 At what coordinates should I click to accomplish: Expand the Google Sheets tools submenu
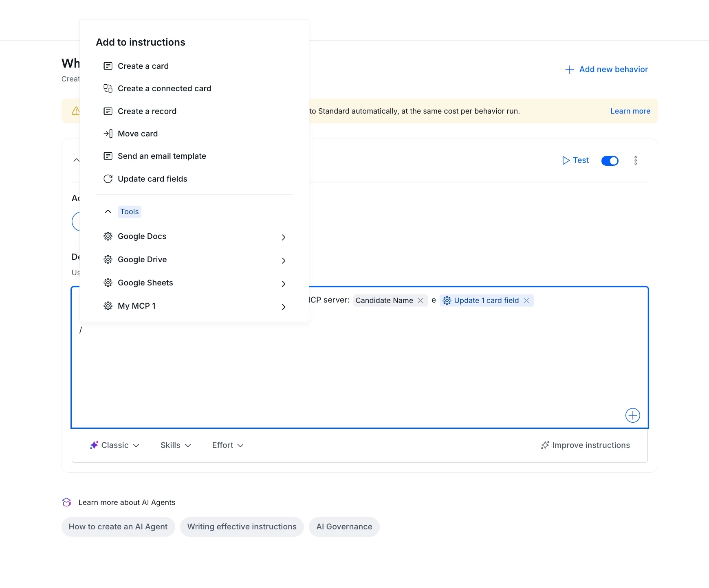pos(194,283)
